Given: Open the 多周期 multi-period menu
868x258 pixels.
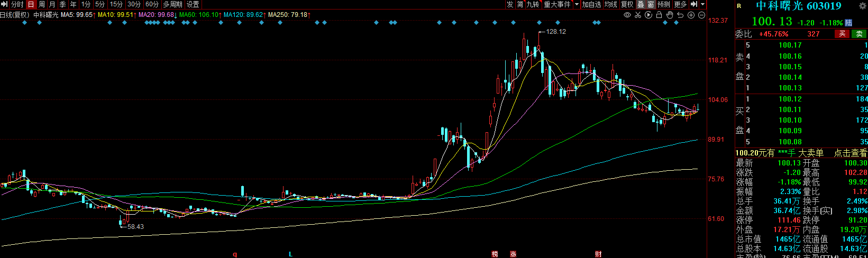Looking at the screenshot, I should click(x=172, y=4).
